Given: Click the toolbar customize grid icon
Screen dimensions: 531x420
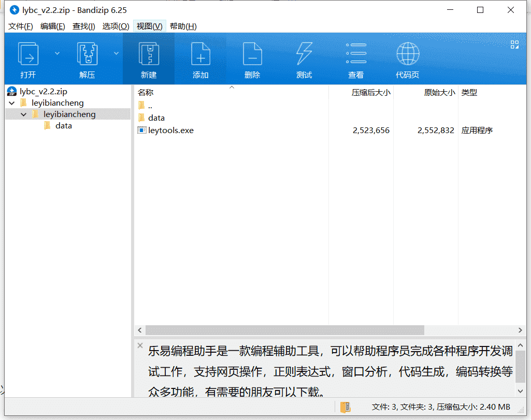Looking at the screenshot, I should click(x=514, y=45).
